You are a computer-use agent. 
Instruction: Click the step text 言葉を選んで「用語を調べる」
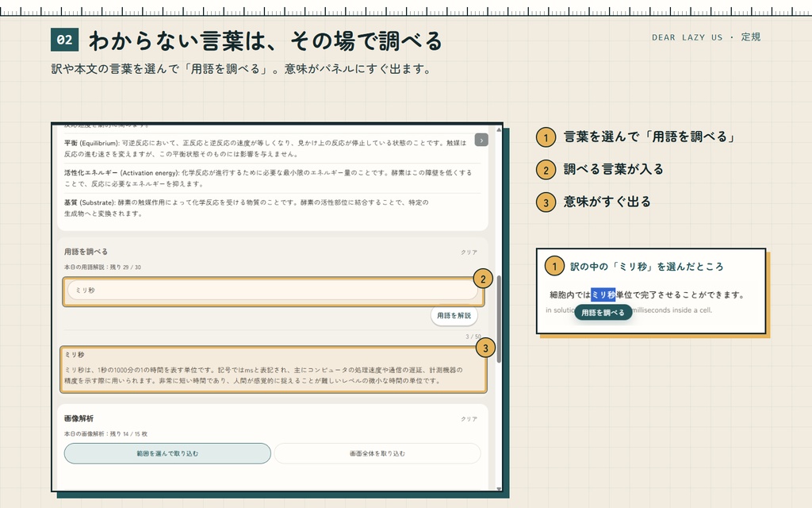[x=649, y=137]
